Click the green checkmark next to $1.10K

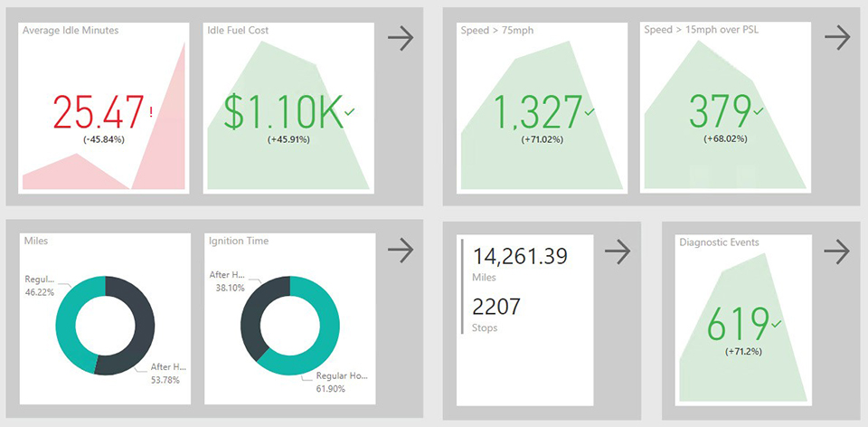point(350,111)
